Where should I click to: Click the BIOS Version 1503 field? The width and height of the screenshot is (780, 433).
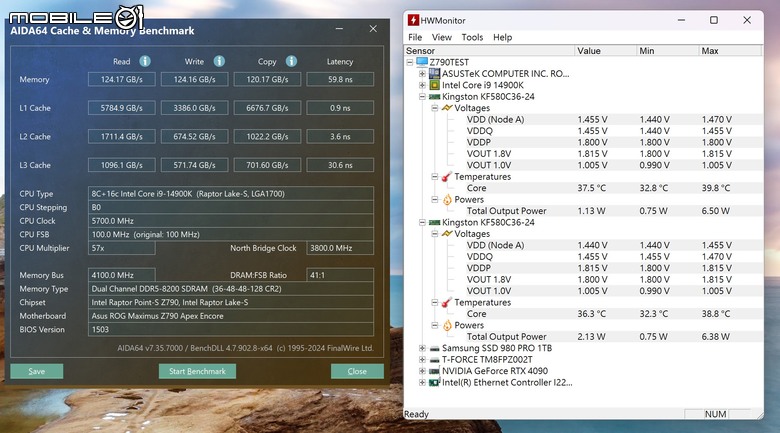point(231,329)
